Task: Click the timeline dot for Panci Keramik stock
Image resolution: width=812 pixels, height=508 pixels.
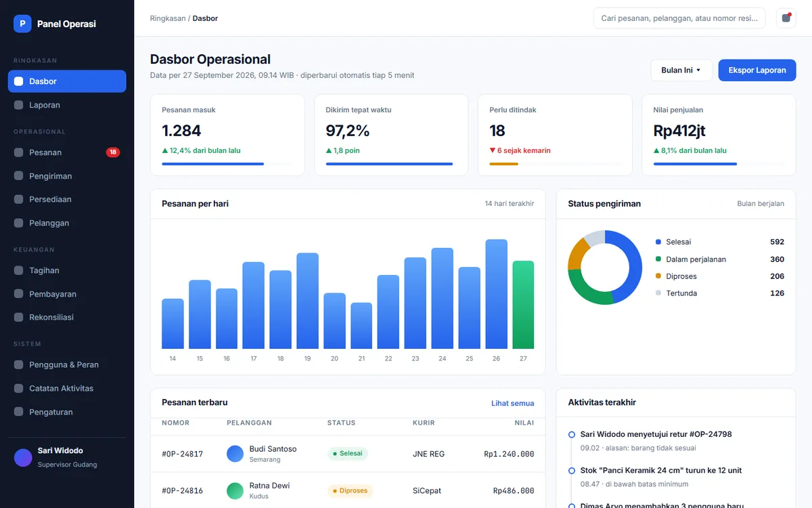Action: tap(572, 470)
